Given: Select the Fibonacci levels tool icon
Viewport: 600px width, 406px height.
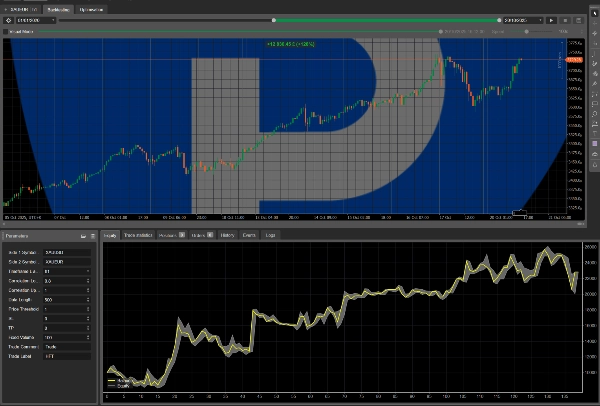Looking at the screenshot, I should 595,94.
